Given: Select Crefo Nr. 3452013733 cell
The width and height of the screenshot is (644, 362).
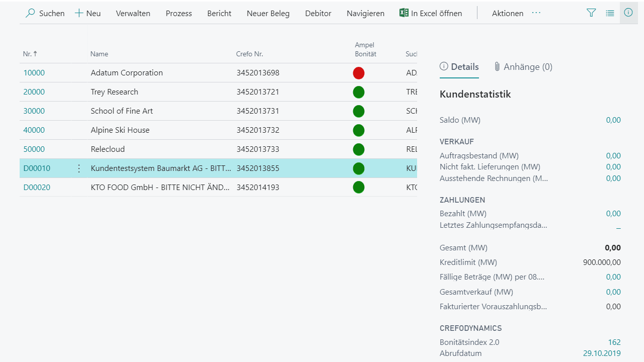Looking at the screenshot, I should pyautogui.click(x=258, y=149).
